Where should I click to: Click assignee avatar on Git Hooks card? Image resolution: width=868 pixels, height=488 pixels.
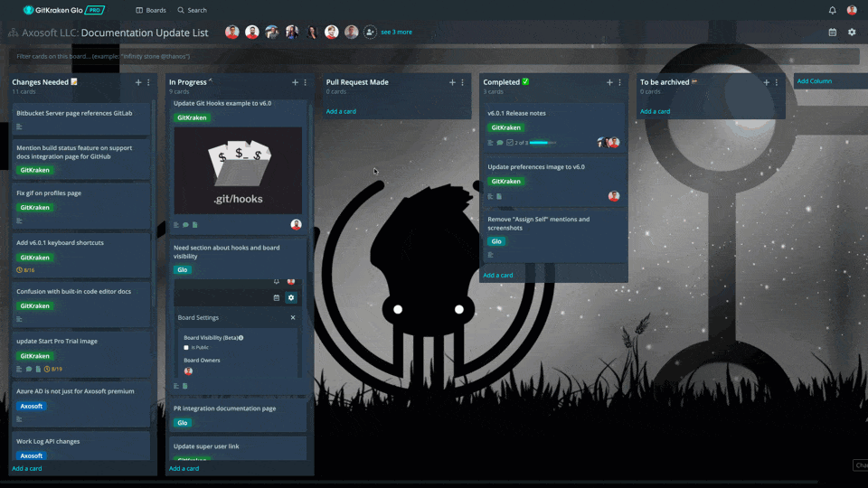[x=297, y=224]
